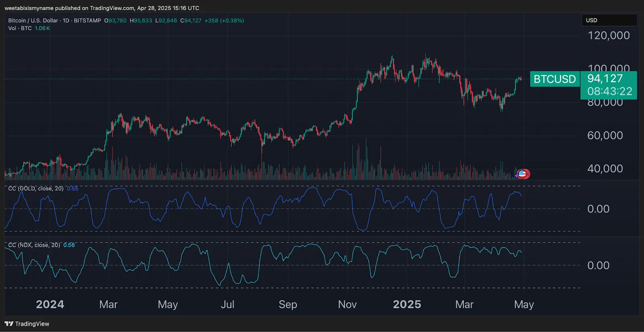Click the O93,780 open price value
The image size is (644, 332).
point(115,21)
